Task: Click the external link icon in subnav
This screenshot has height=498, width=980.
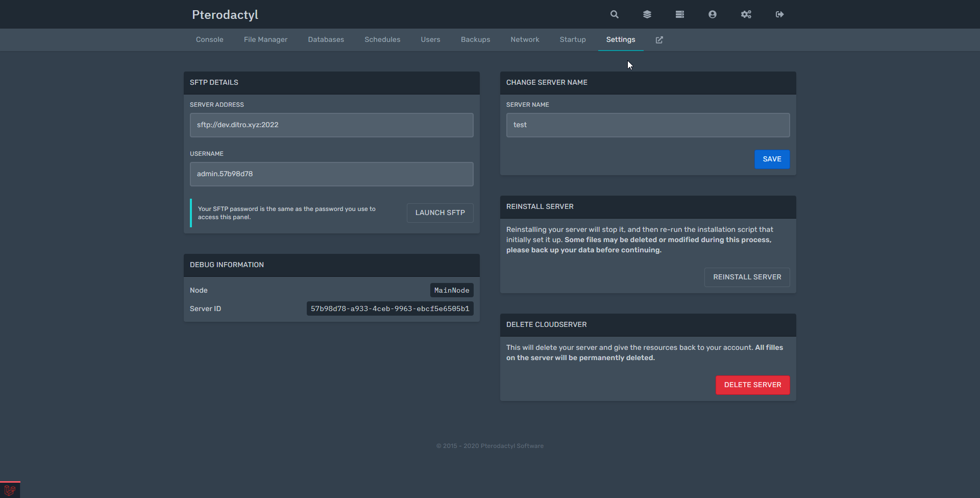Action: pos(659,40)
